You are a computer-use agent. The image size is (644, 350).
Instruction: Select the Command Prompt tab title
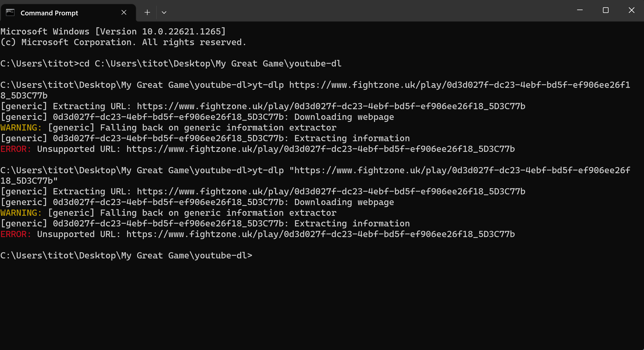point(49,13)
